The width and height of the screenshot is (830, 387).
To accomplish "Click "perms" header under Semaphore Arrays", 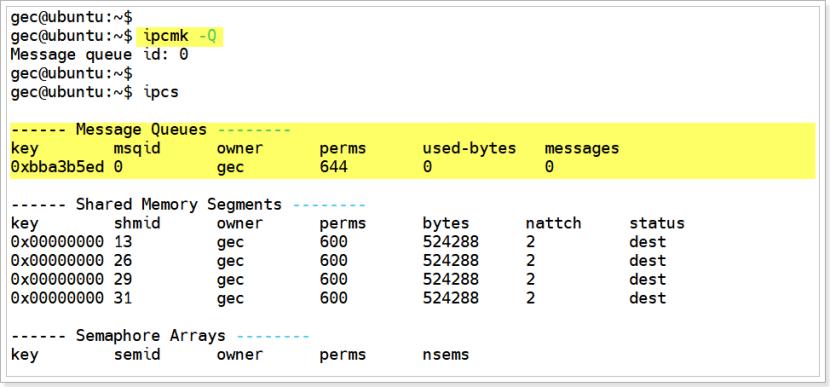I will pos(342,355).
